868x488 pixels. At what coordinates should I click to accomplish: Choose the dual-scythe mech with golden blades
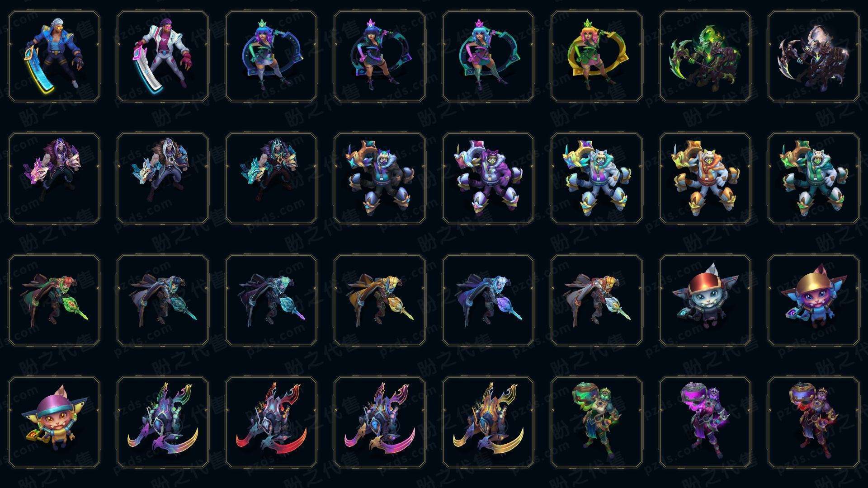[488, 422]
